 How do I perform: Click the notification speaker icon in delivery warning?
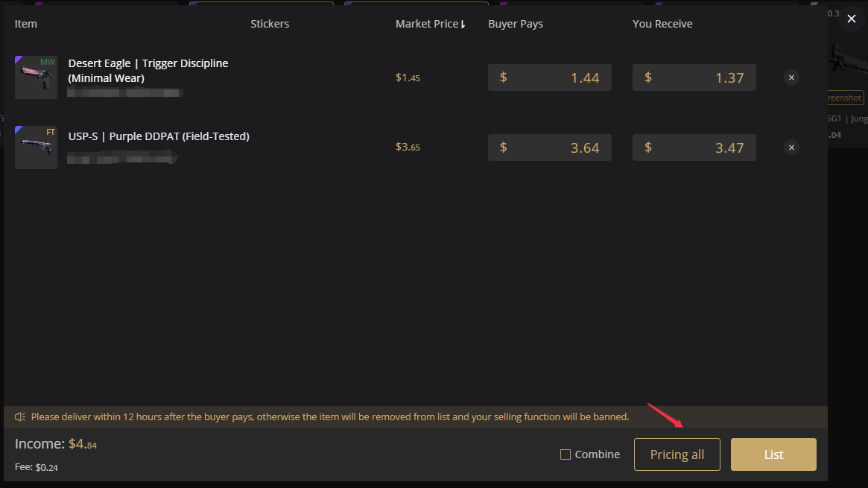tap(21, 416)
